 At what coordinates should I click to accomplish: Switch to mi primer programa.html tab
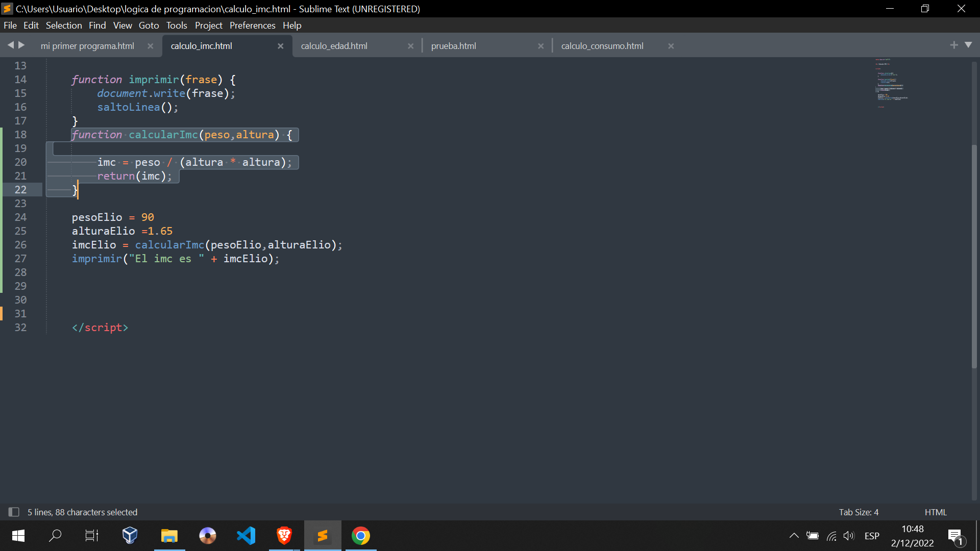[x=87, y=46]
